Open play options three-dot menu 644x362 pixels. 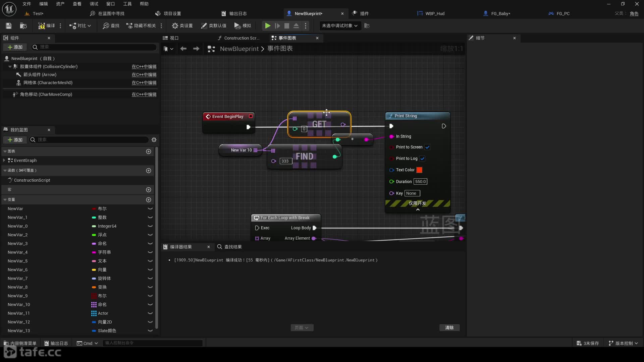[x=306, y=26]
